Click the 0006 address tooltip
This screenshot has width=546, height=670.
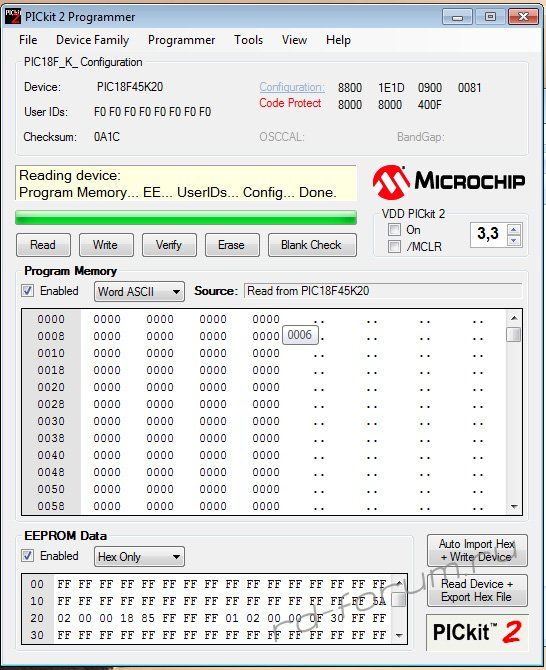tap(300, 335)
